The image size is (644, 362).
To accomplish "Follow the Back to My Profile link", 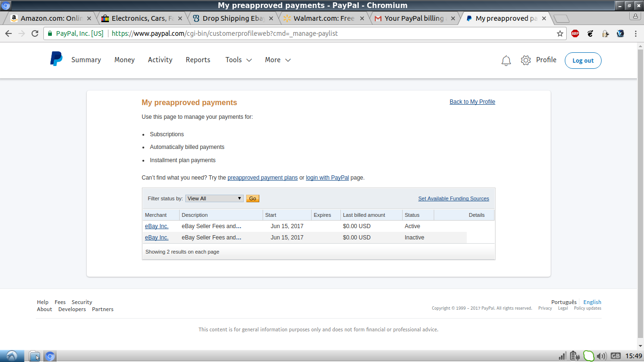I will [472, 102].
